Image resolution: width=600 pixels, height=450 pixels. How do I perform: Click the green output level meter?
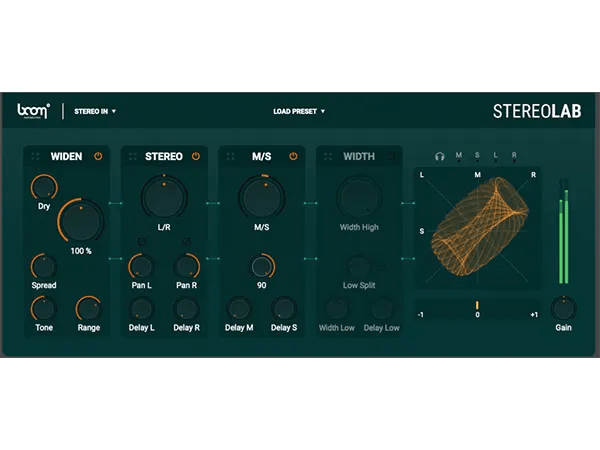pos(563,231)
